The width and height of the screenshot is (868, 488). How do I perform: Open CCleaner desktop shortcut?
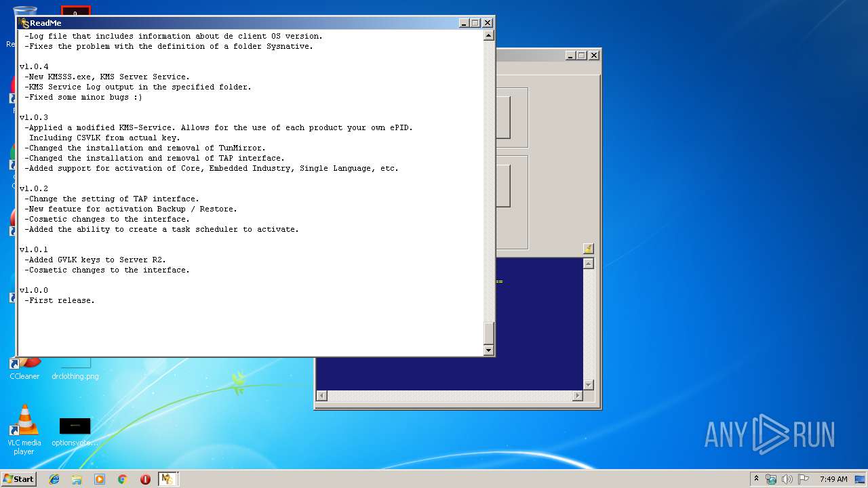24,369
